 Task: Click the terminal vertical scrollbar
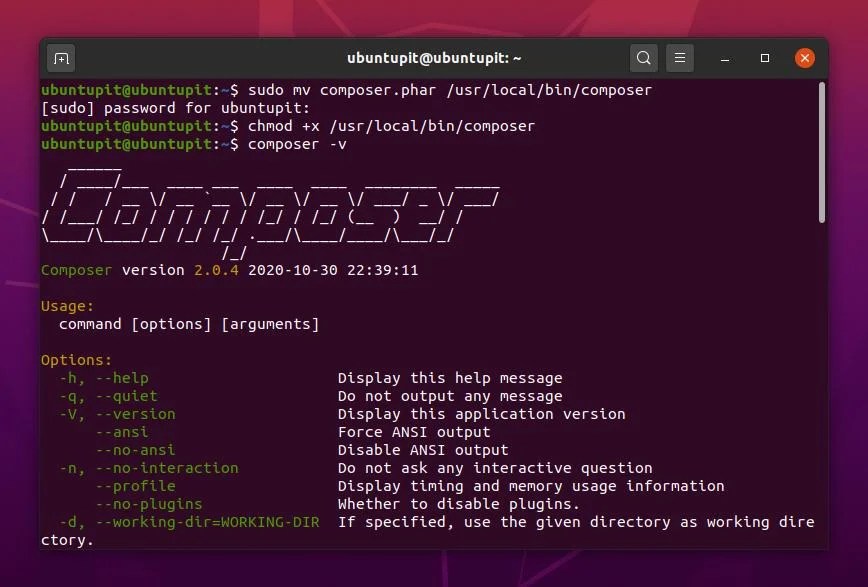[x=822, y=152]
